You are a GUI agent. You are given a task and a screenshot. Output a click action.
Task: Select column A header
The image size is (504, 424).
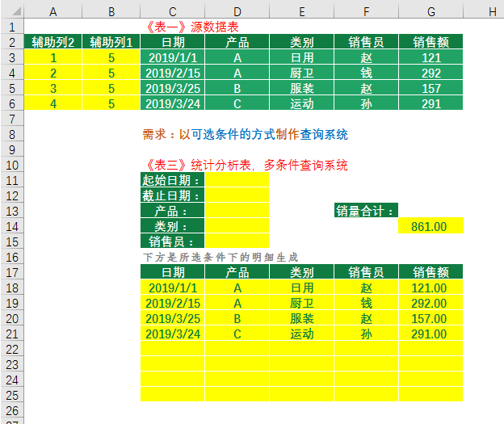coord(53,12)
